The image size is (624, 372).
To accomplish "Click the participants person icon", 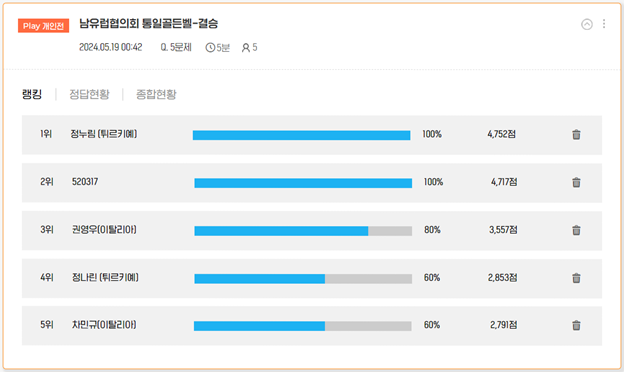I will [x=246, y=48].
